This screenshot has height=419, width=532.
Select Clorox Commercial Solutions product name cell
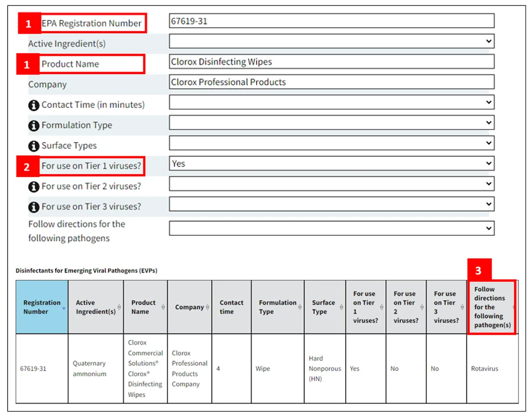[x=145, y=368]
